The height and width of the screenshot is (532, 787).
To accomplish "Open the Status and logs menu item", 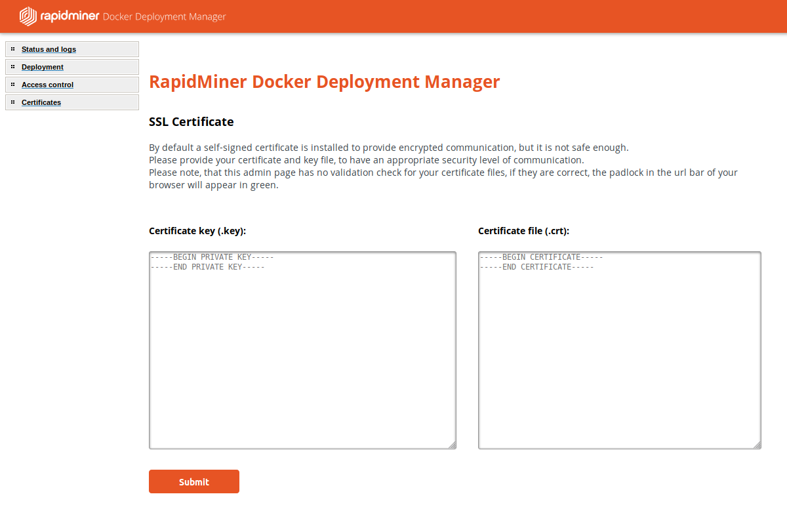I will [72, 49].
